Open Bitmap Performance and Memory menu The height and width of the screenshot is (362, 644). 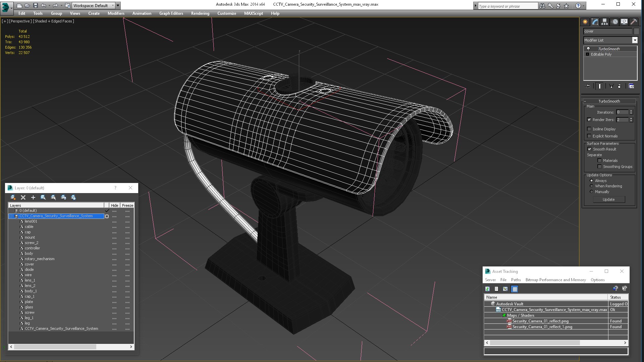[x=555, y=280]
